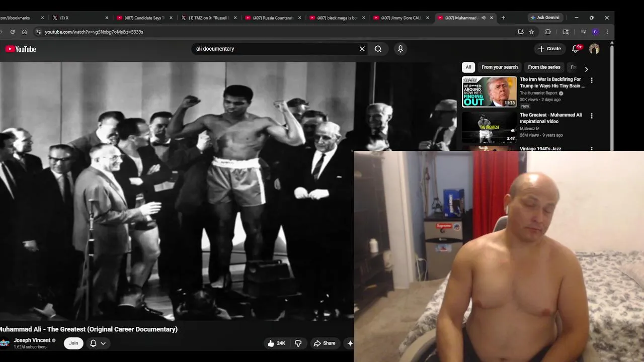Open Chrome three-dot menu
The width and height of the screenshot is (644, 362).
[x=607, y=32]
